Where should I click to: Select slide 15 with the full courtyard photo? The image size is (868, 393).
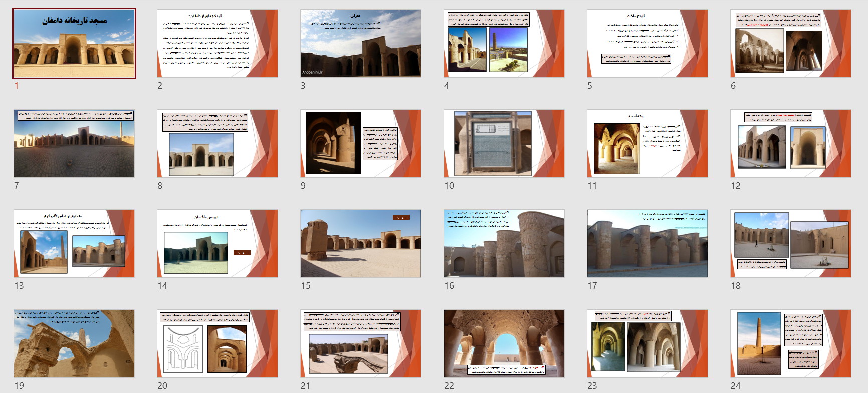[361, 244]
